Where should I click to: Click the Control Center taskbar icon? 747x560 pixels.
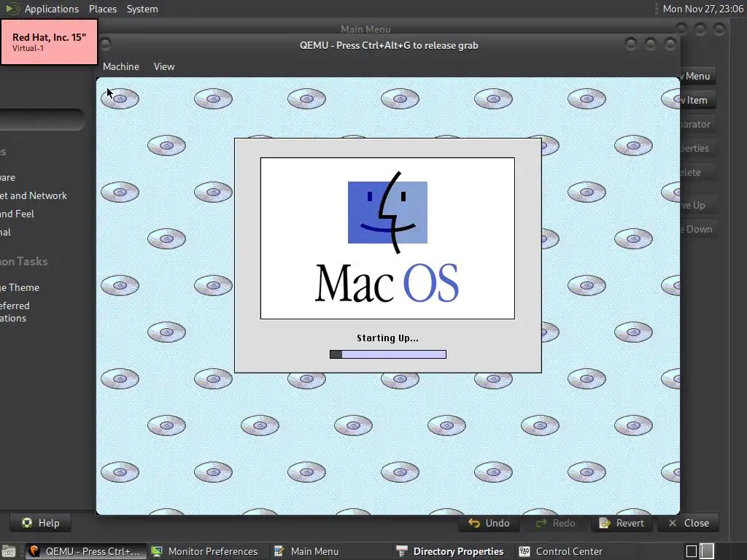point(524,551)
